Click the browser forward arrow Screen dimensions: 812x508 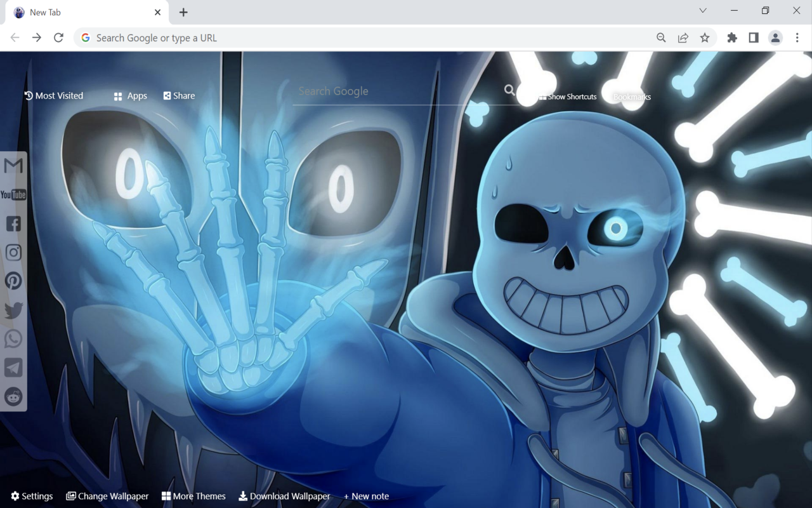click(x=37, y=37)
